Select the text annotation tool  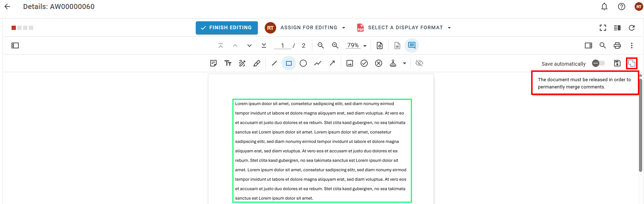pyautogui.click(x=228, y=64)
